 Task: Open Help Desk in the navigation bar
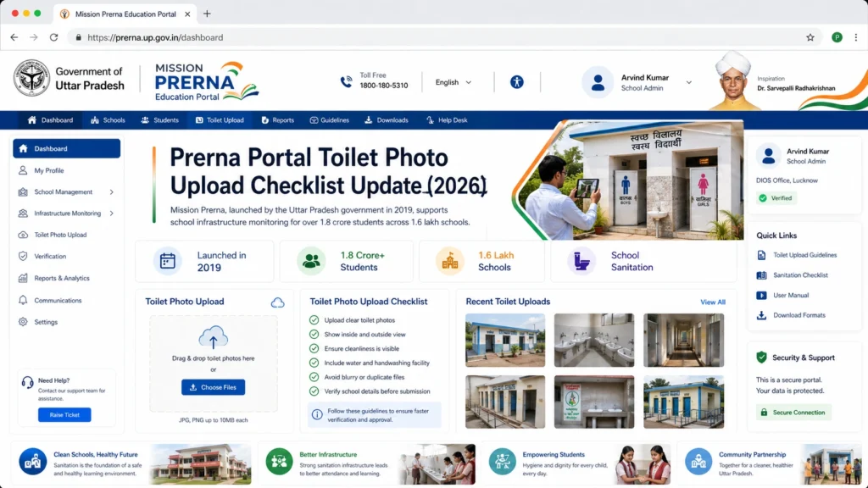pyautogui.click(x=447, y=120)
